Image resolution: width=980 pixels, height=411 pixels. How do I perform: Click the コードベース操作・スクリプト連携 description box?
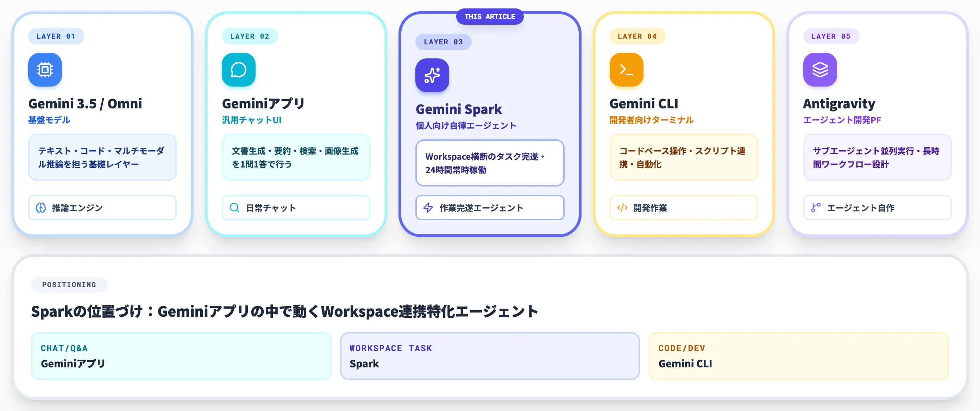tap(684, 157)
